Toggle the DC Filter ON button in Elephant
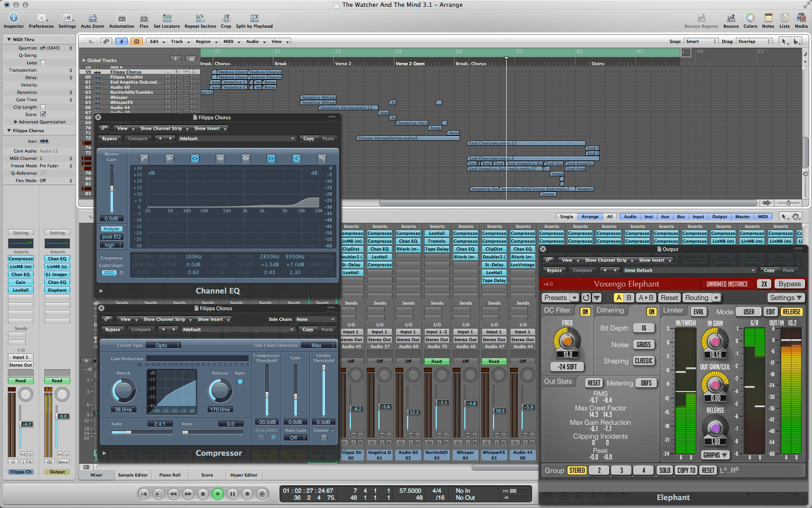This screenshot has width=812, height=508. (x=585, y=312)
